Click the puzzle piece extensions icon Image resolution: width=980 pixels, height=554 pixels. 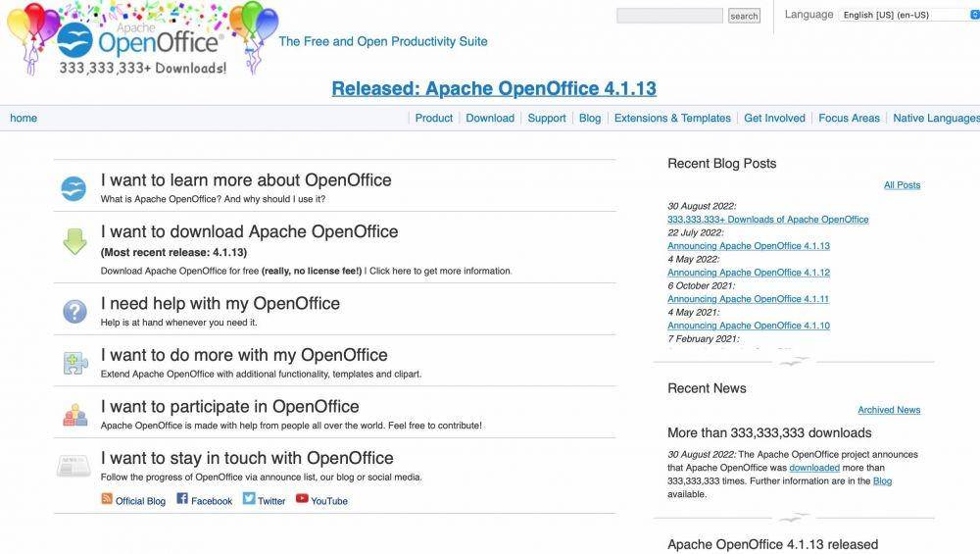(x=75, y=363)
